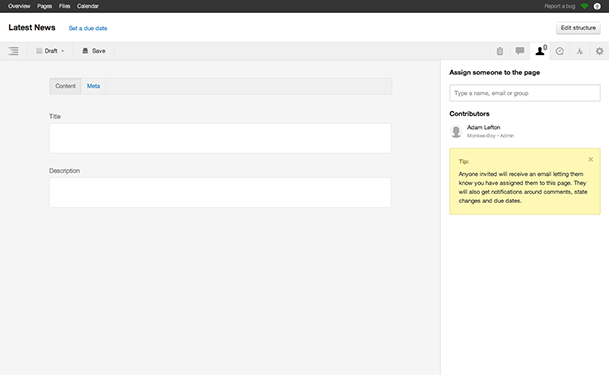Open the user account avatar icon
The width and height of the screenshot is (609, 375).
coord(597,6)
